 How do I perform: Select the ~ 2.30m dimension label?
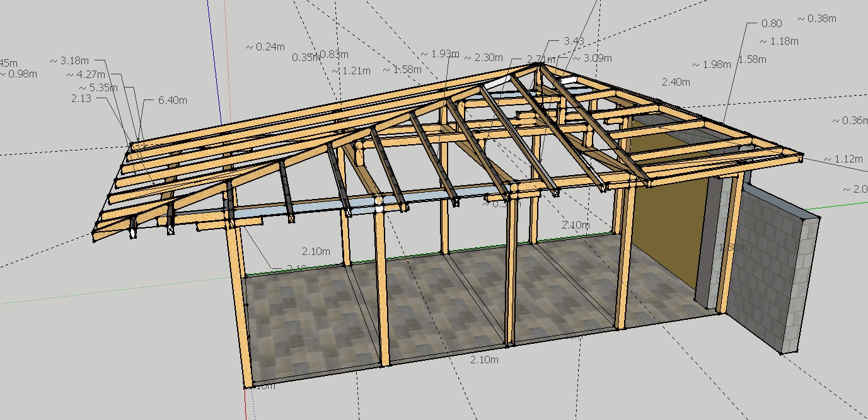(483, 57)
